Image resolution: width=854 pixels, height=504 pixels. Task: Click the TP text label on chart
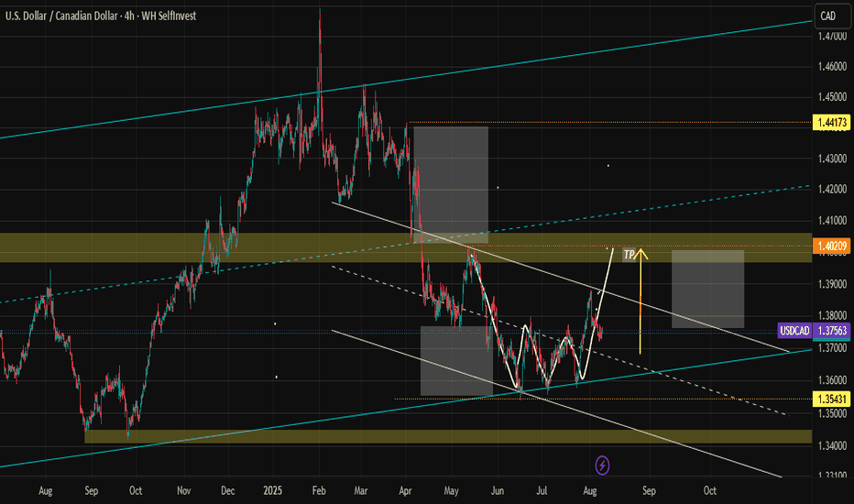(630, 255)
